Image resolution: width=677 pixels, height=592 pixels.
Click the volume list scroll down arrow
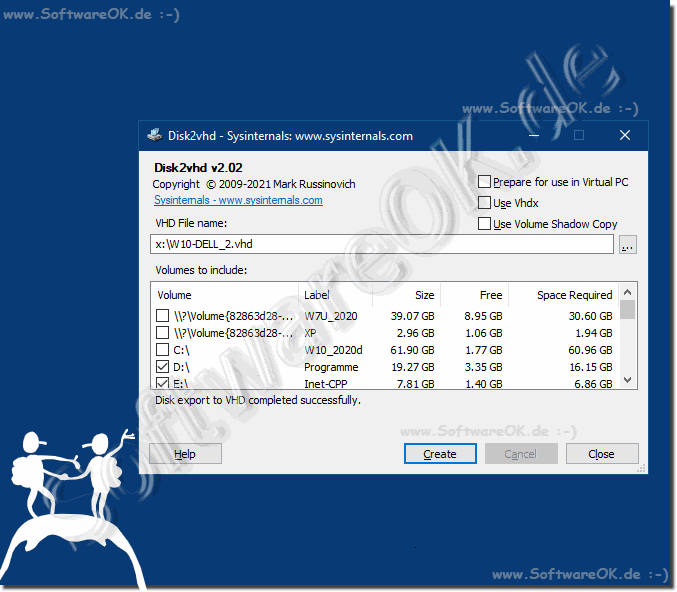[x=628, y=380]
